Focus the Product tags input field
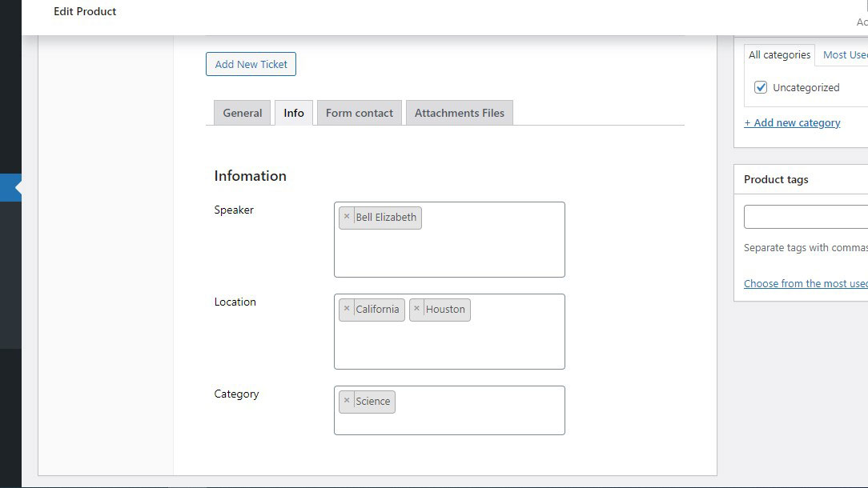The image size is (868, 488). tap(806, 217)
